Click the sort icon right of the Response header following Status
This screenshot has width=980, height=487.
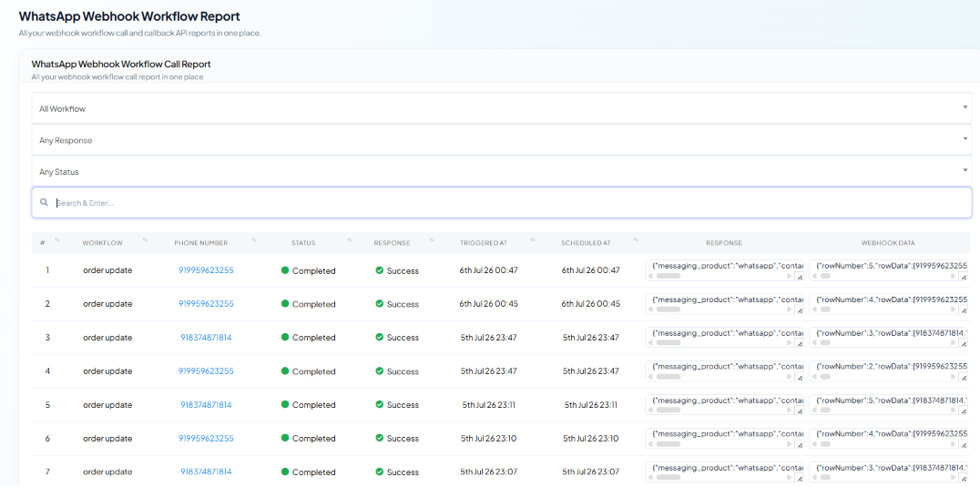pos(432,240)
